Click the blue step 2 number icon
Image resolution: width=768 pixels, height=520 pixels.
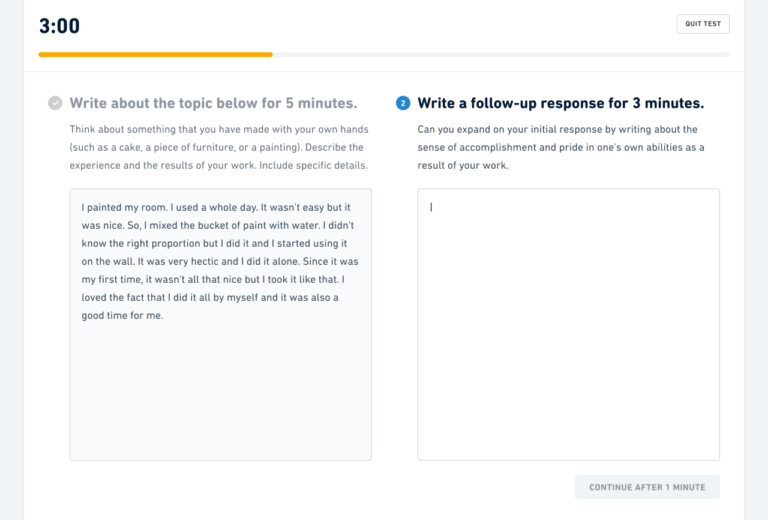(x=403, y=103)
